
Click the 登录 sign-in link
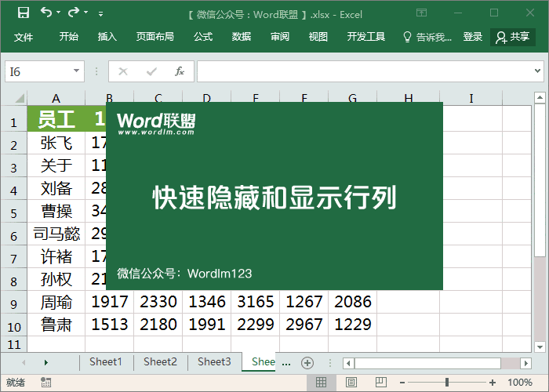point(473,36)
